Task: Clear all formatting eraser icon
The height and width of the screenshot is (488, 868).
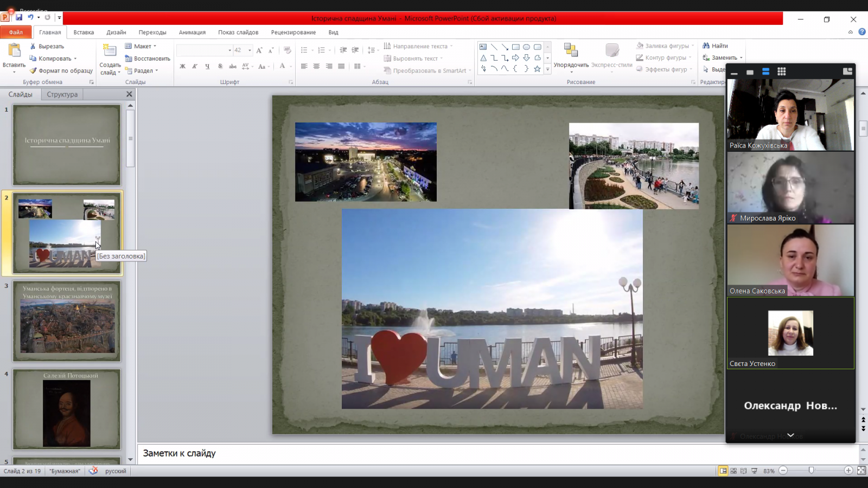Action: click(288, 50)
